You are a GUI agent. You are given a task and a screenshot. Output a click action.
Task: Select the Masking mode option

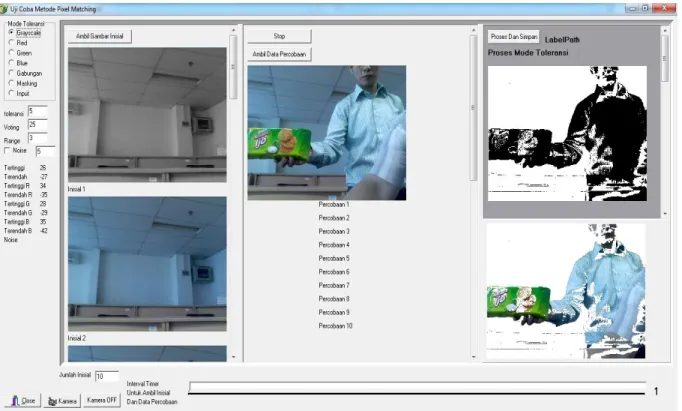click(12, 83)
